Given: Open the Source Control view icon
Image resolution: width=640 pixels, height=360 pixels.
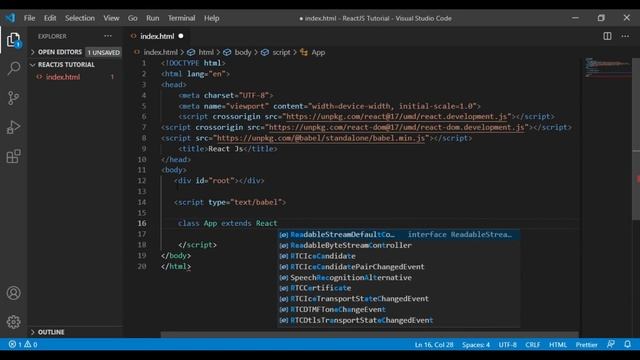Looking at the screenshot, I should tap(13, 98).
